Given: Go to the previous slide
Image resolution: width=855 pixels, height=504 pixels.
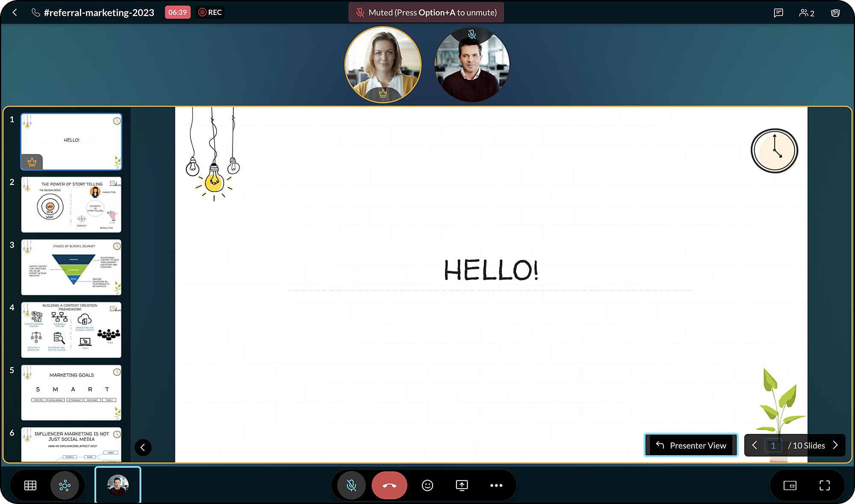Looking at the screenshot, I should tap(755, 445).
